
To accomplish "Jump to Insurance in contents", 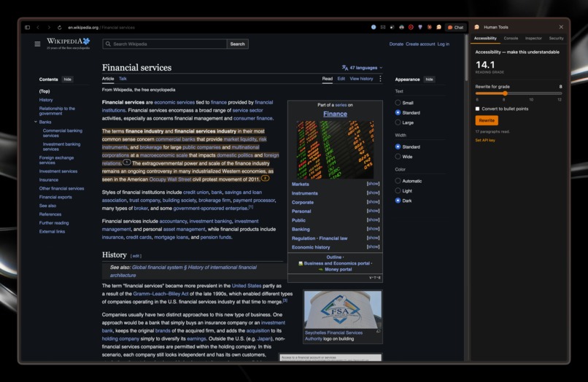I will [49, 180].
